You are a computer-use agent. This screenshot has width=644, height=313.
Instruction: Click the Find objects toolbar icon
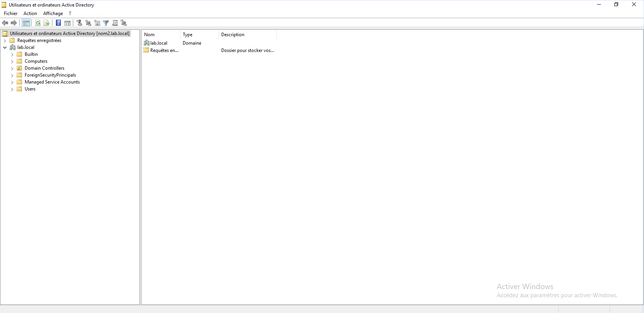pos(115,23)
